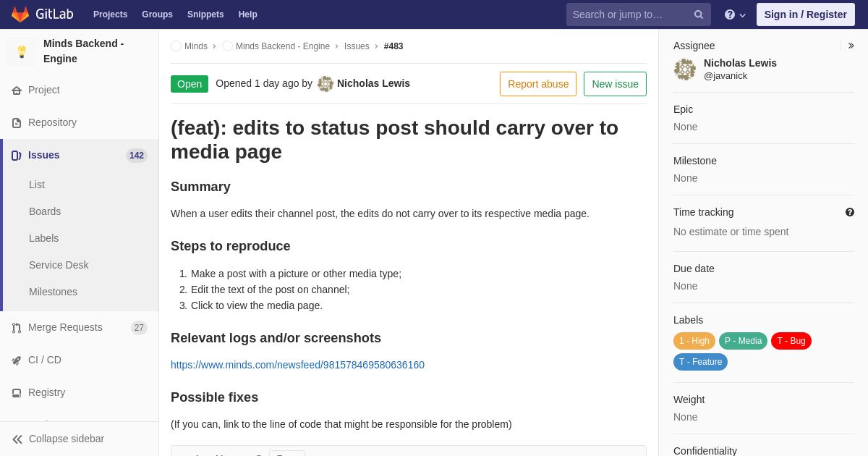
Task: Click Issues breadcrumb link
Action: 357,46
